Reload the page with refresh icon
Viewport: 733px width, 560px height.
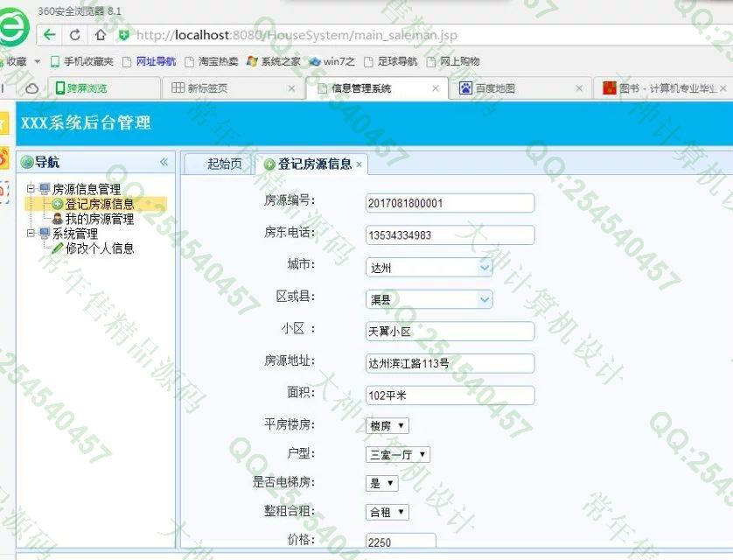75,35
